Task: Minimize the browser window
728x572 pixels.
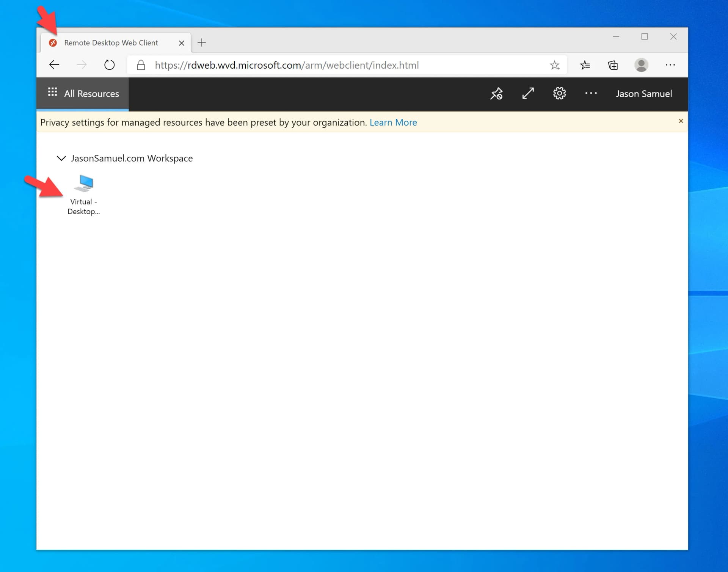Action: click(x=616, y=37)
